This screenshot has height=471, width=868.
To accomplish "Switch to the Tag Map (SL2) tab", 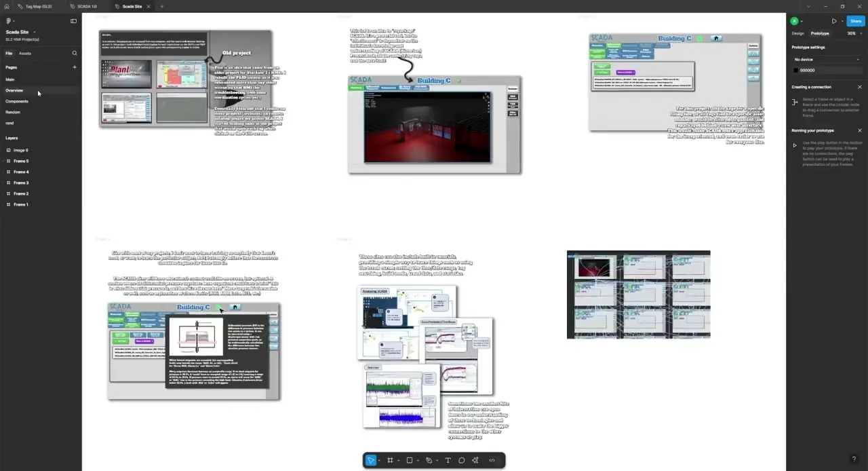I will coord(39,6).
